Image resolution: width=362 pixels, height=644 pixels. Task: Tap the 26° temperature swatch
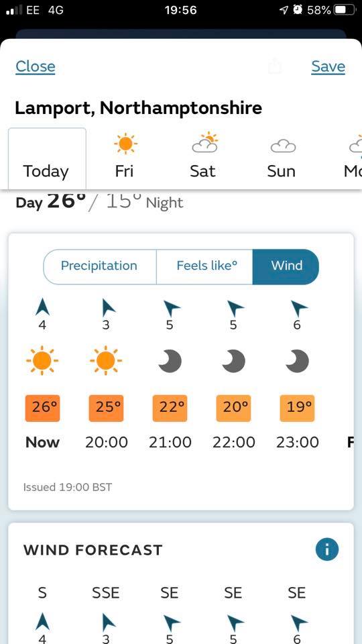[42, 408]
